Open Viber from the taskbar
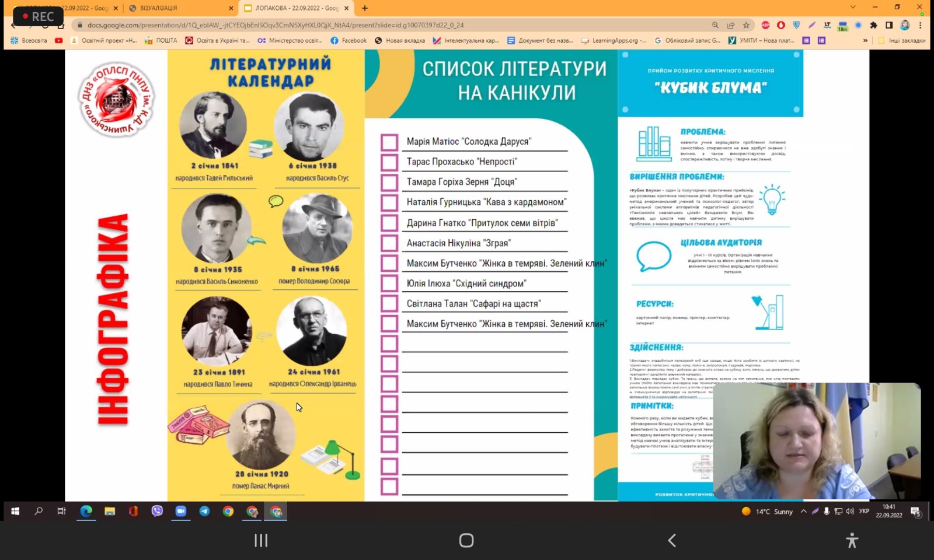934x560 pixels. pyautogui.click(x=157, y=511)
